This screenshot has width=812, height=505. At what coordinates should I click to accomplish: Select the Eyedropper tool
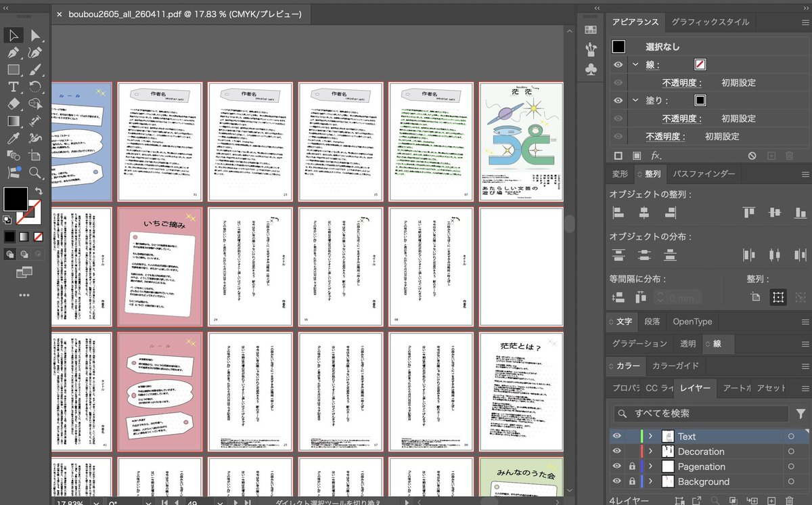pos(14,138)
